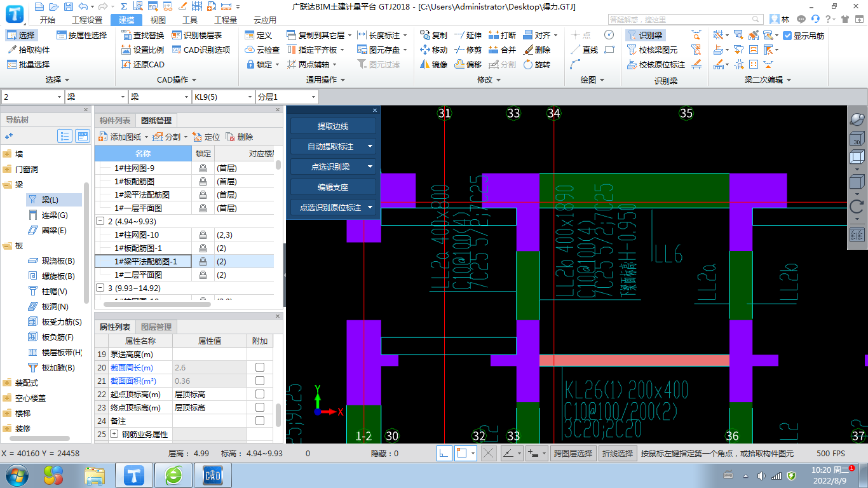Toggle lock for 1#柱网图-10
Image resolution: width=868 pixels, height=488 pixels.
tap(203, 235)
